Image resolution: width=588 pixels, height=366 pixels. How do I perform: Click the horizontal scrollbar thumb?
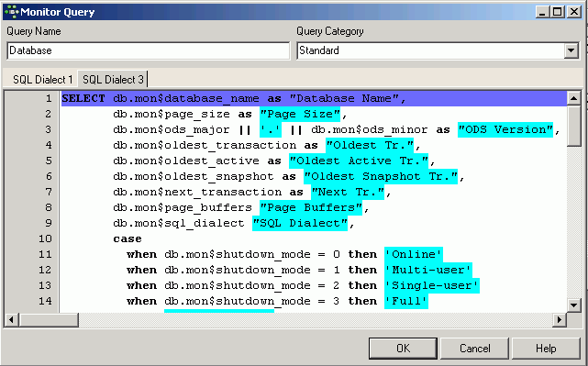[x=49, y=320]
